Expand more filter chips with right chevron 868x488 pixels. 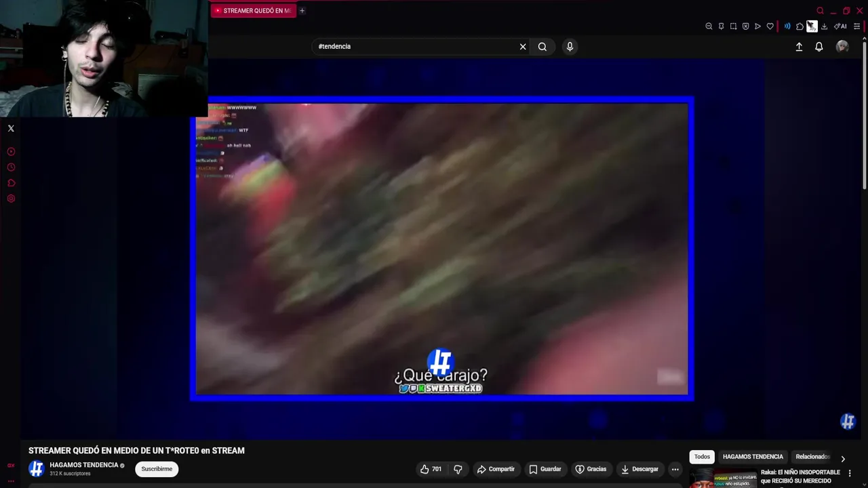(x=843, y=459)
